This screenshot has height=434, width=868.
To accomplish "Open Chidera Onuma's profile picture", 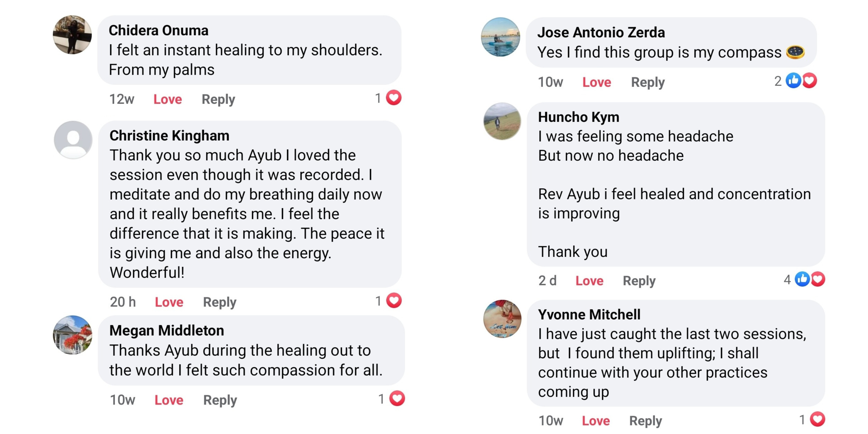I will (72, 35).
